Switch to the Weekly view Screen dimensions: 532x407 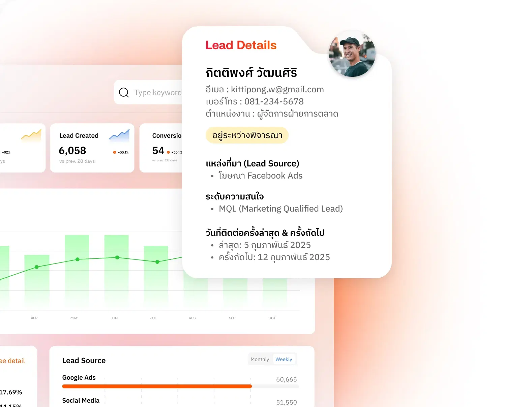pyautogui.click(x=284, y=359)
